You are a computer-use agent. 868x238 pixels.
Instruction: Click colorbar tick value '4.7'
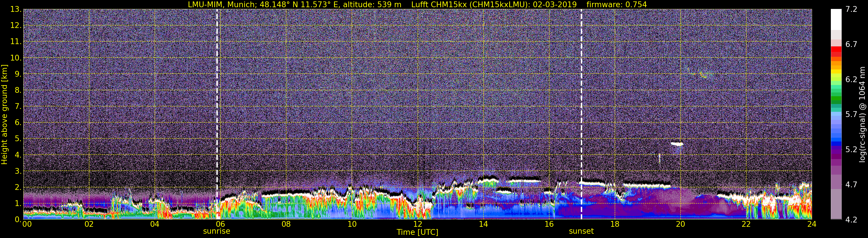[x=851, y=185]
